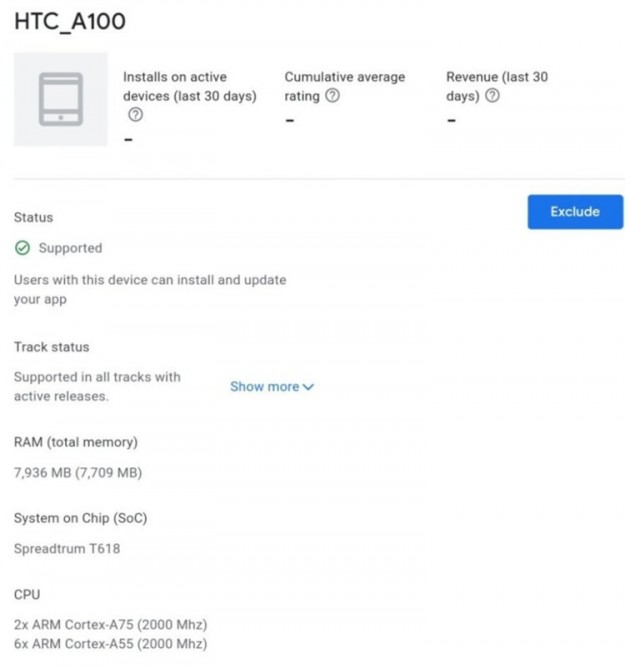Open the Revenue (last 30 days) help icon
625x668 pixels.
492,96
